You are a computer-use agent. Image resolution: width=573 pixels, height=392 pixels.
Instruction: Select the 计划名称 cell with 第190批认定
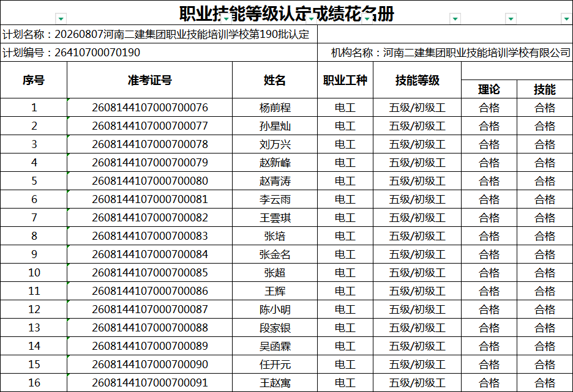159,34
